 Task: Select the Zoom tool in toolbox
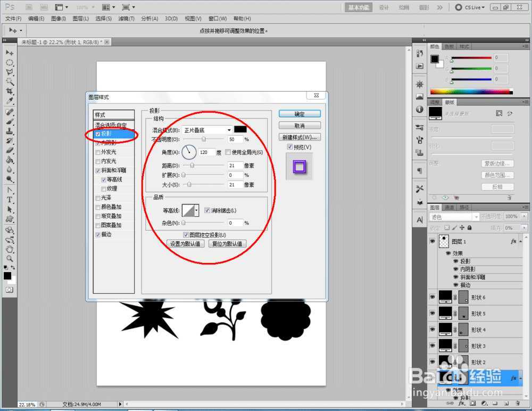coord(10,259)
